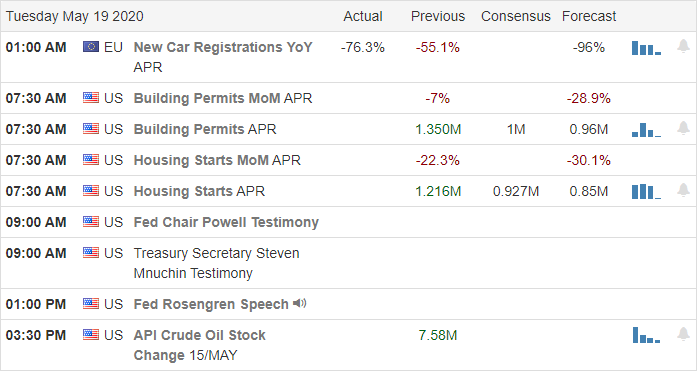Open Treasury Secretary Steven Mnuchin Testimony event

click(x=216, y=263)
